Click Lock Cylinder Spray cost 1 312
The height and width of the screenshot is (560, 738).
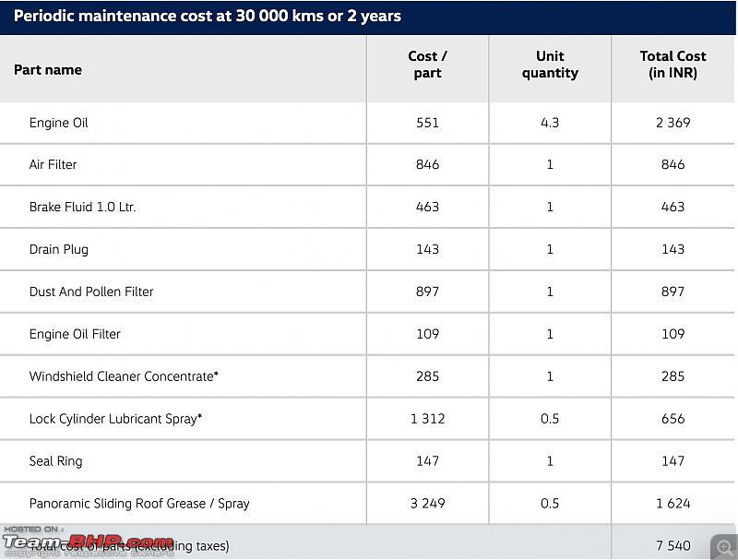[x=427, y=419]
